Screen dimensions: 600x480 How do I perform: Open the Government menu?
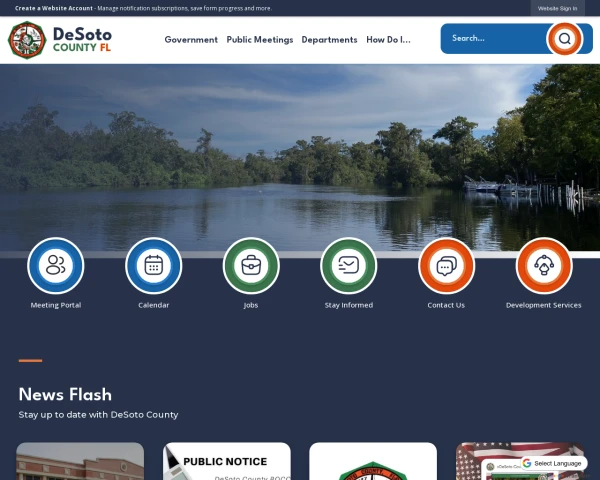[191, 40]
